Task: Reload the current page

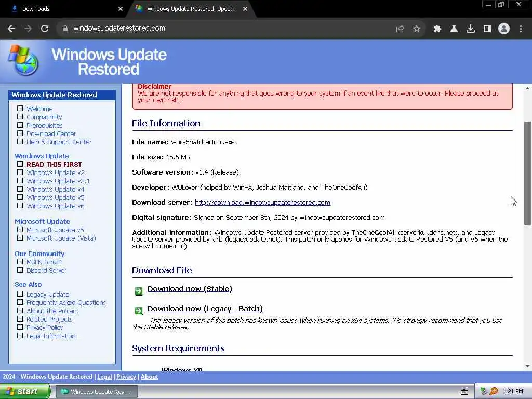Action: click(45, 29)
